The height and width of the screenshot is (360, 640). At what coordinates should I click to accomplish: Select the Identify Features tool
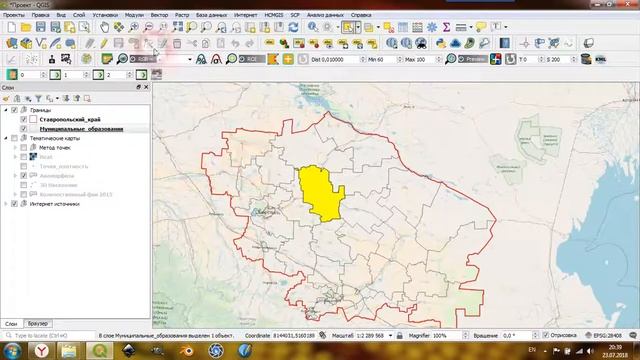[x=313, y=27]
